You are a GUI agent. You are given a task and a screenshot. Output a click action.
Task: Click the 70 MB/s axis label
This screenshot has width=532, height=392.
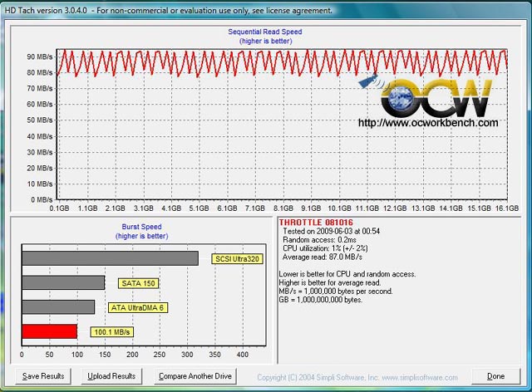pos(40,88)
